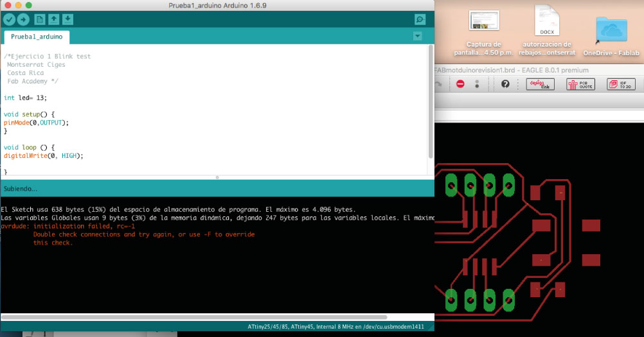Click the 'pinMode(0,OUTPUT);' code line
The image size is (644, 337).
pos(36,123)
